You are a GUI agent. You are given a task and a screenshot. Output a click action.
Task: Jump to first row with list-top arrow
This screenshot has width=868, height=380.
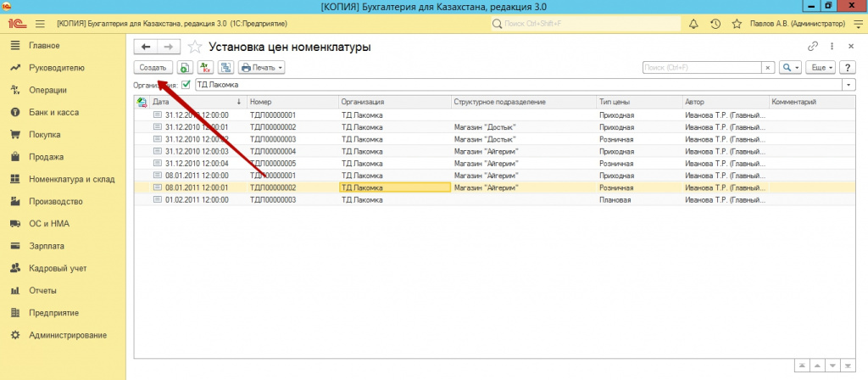tap(801, 366)
